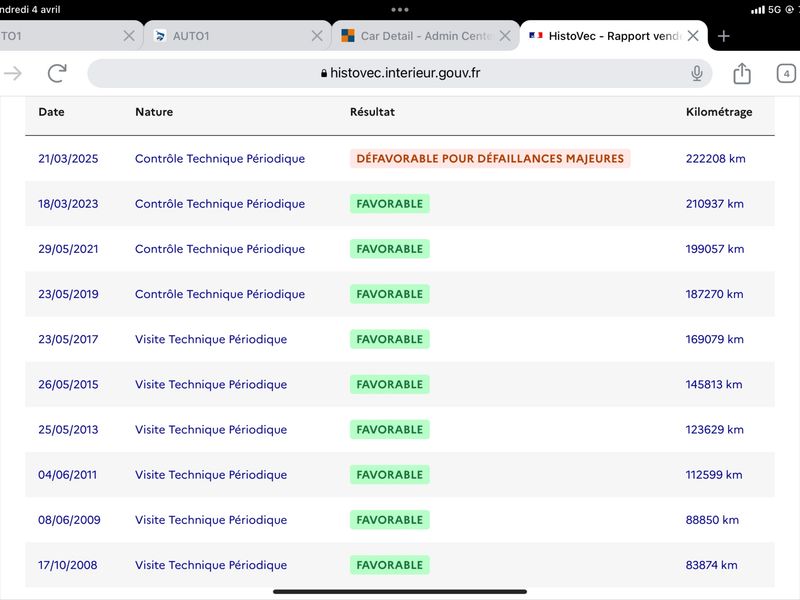Screen dimensions: 800x600
Task: Close the Car Detail - Admin Center tab
Action: (x=505, y=36)
